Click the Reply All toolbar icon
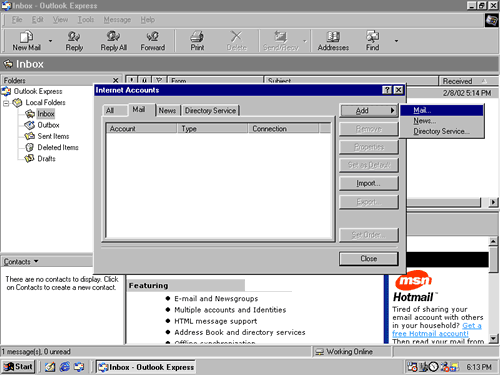Image resolution: width=500 pixels, height=375 pixels. (114, 41)
